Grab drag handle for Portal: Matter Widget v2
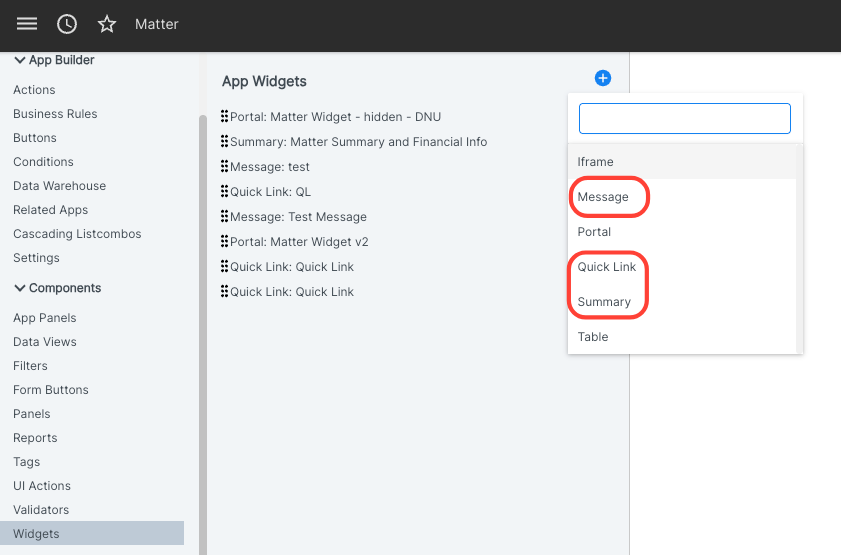Screen dimensions: 841x555 point(224,241)
